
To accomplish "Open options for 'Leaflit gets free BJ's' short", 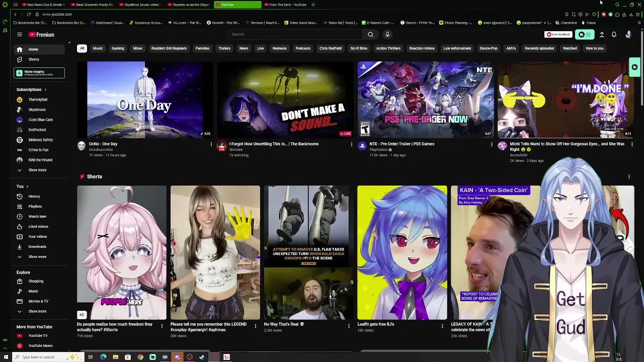I will (x=442, y=326).
